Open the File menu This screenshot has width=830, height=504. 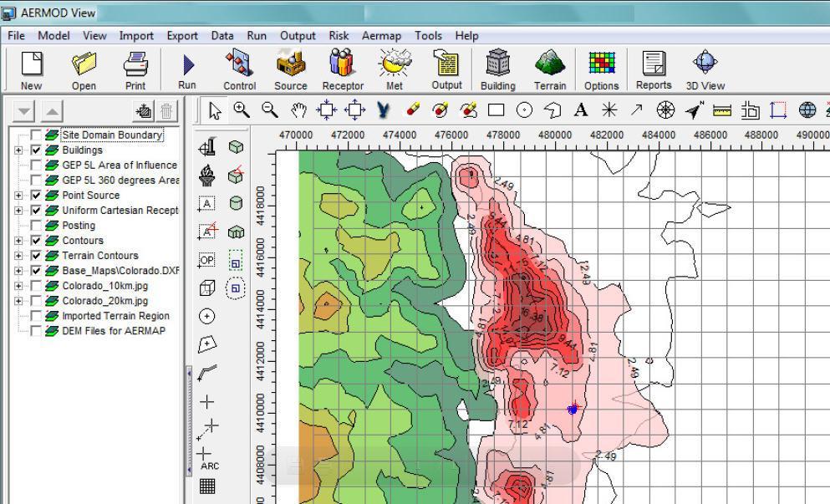tap(16, 35)
